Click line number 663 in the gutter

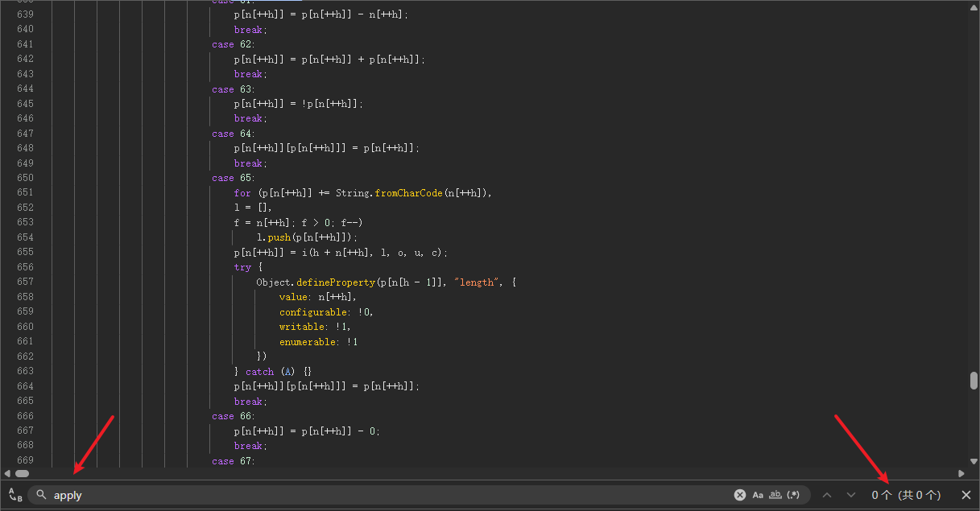[25, 371]
